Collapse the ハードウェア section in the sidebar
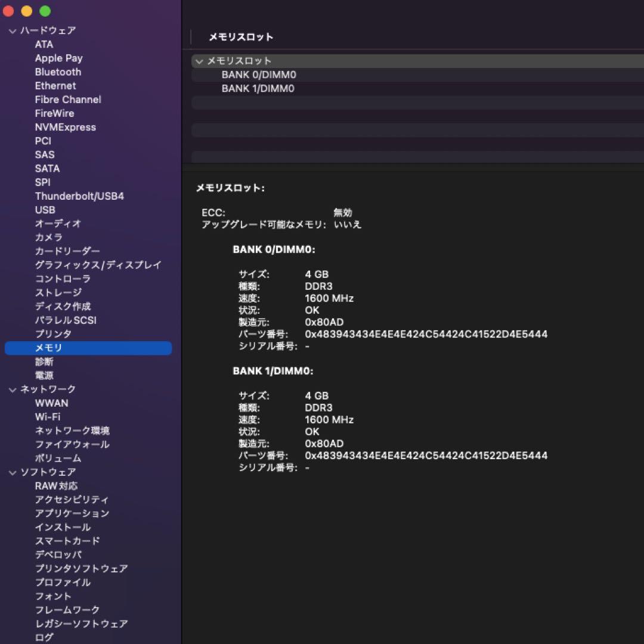644x644 pixels. 11,30
